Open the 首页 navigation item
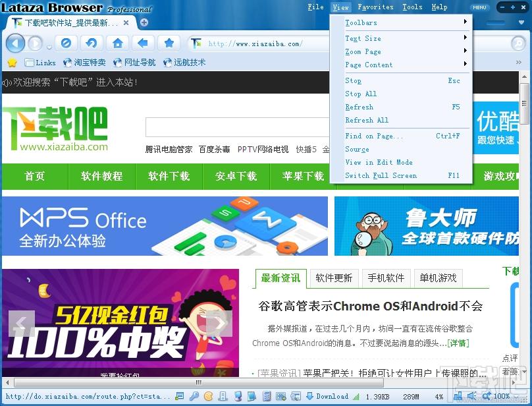The height and width of the screenshot is (406, 532). [x=35, y=176]
